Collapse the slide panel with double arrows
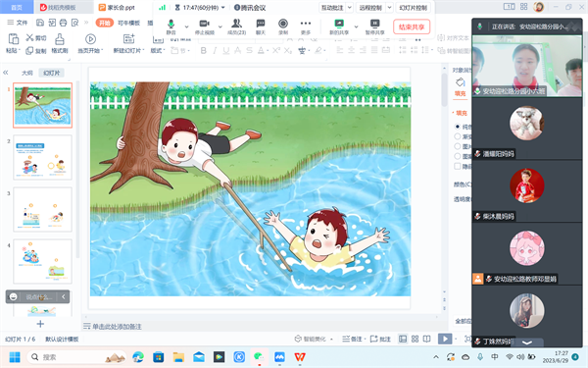The width and height of the screenshot is (588, 368). 6,73
